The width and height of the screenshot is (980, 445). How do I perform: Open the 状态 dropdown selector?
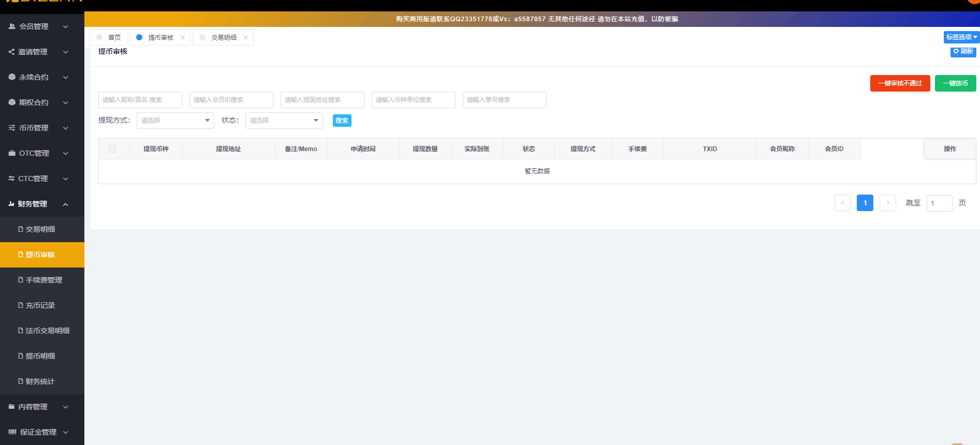284,121
